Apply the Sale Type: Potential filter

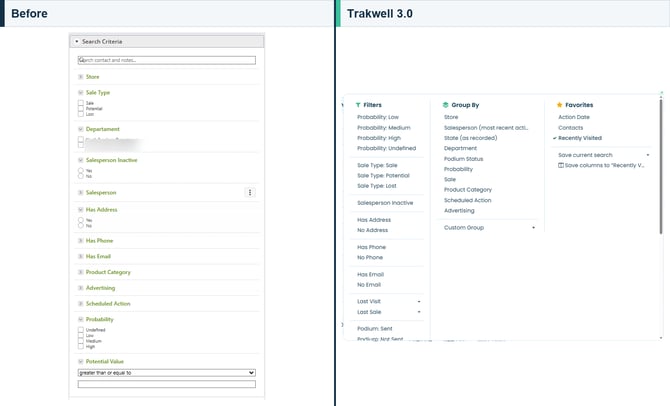click(383, 176)
